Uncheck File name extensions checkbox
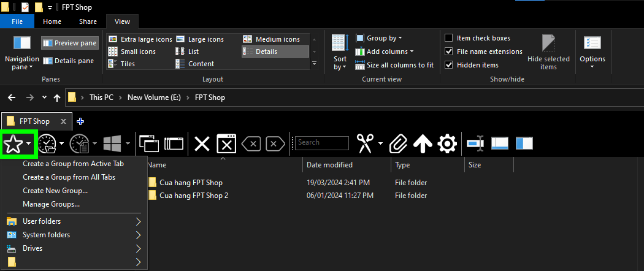Screen dimensions: 644x271 (x=450, y=52)
